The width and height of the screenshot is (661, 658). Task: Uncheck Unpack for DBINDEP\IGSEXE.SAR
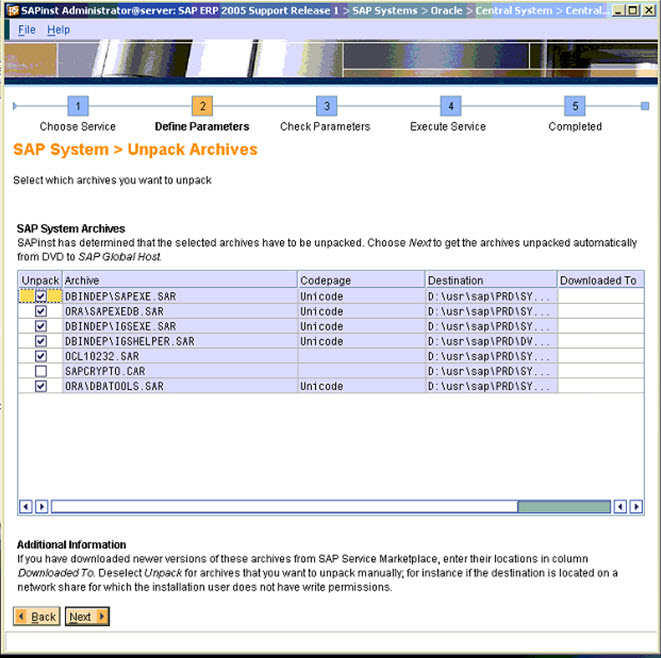(x=41, y=326)
